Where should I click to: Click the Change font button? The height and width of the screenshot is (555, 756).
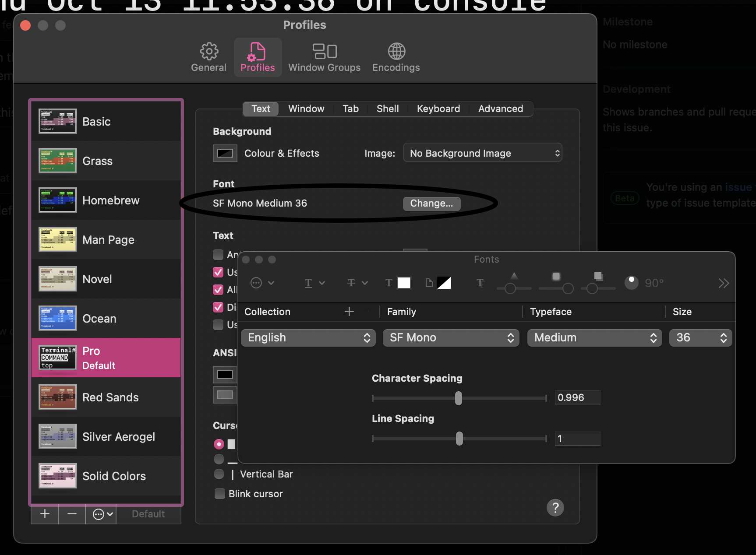pos(431,203)
